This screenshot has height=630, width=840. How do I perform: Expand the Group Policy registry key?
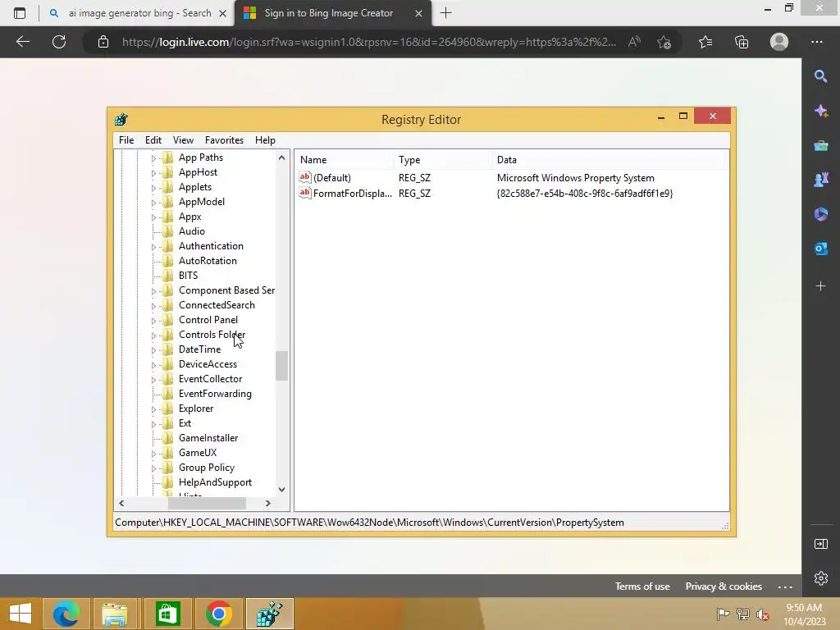[153, 468]
